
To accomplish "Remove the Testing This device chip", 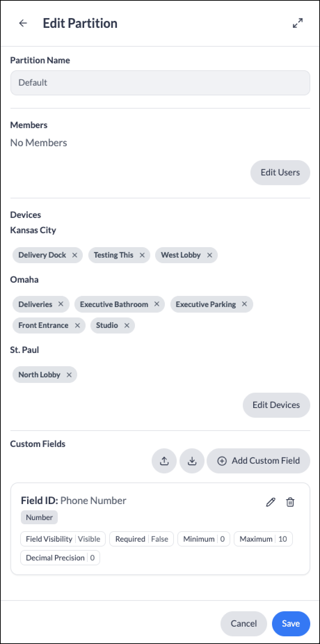I will click(x=142, y=255).
